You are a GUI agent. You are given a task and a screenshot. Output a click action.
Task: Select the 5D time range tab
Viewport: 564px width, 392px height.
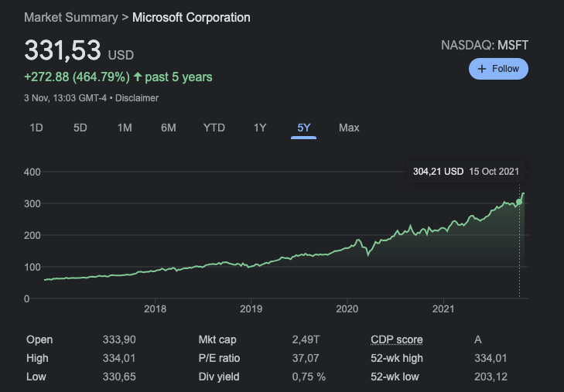80,128
